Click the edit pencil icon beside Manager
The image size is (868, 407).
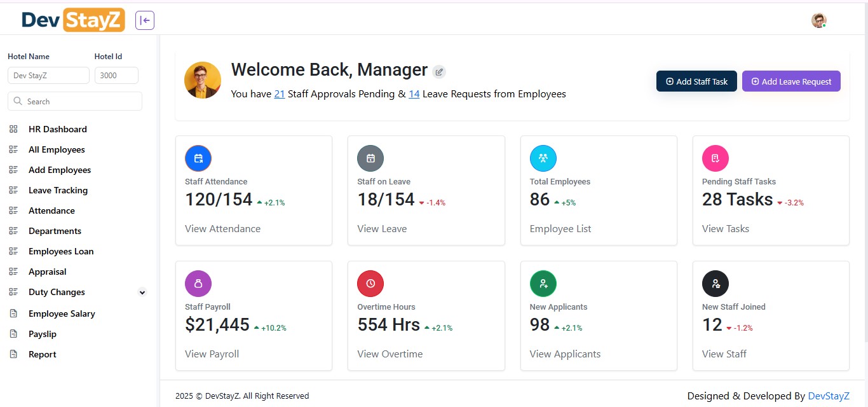(439, 72)
